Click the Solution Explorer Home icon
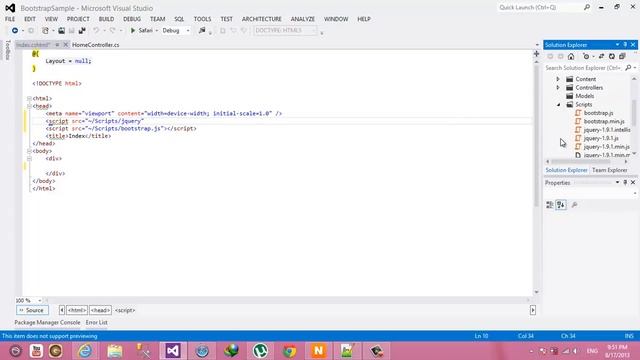 click(x=571, y=56)
